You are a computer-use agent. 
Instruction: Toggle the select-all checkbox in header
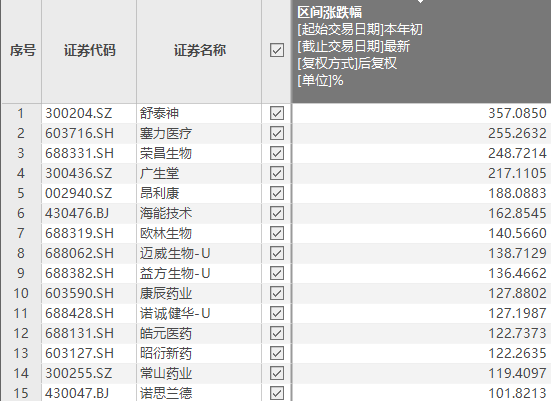[x=277, y=50]
